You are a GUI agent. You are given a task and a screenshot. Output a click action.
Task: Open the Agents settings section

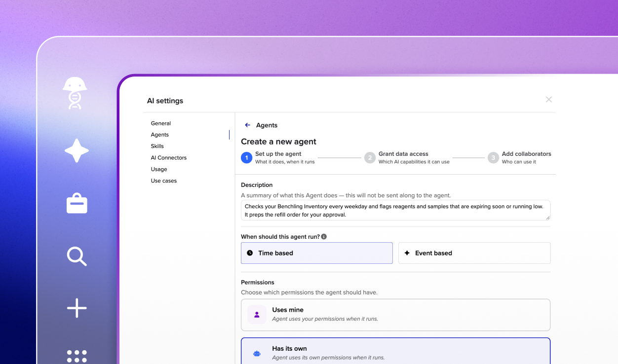pyautogui.click(x=160, y=135)
